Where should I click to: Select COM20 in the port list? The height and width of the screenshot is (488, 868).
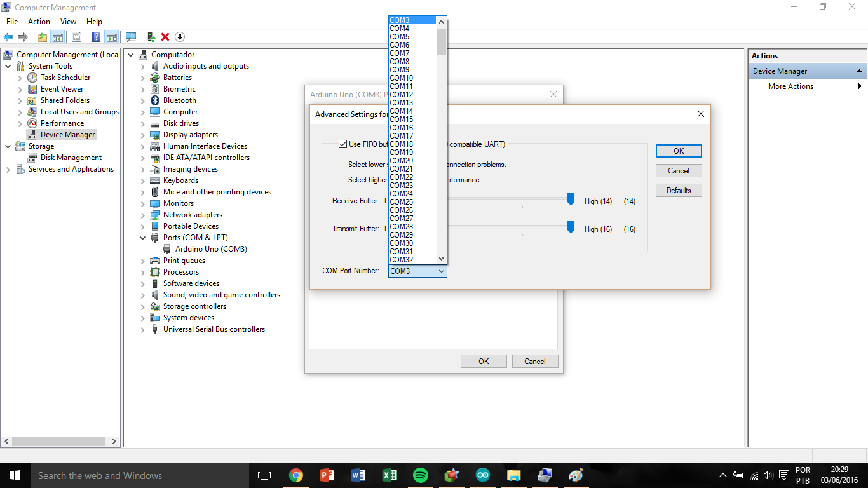pos(412,161)
